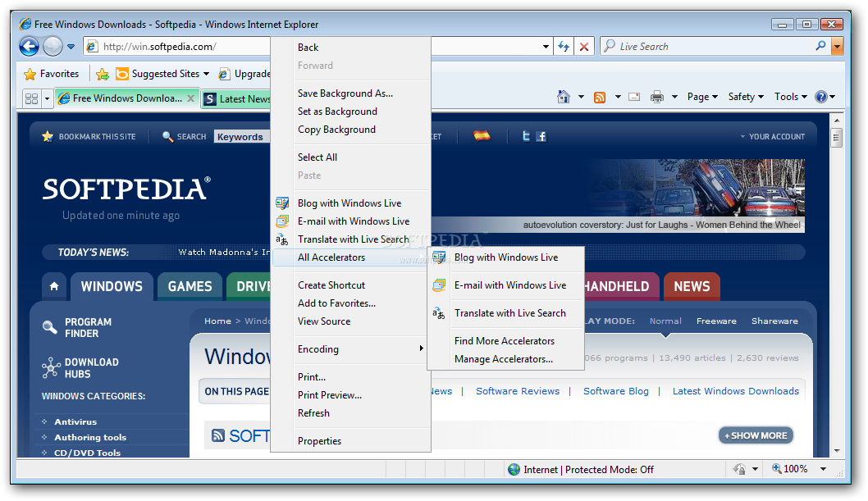Close the Free Windows Downloads tab
Screen dimensions: 868x501
[x=190, y=98]
